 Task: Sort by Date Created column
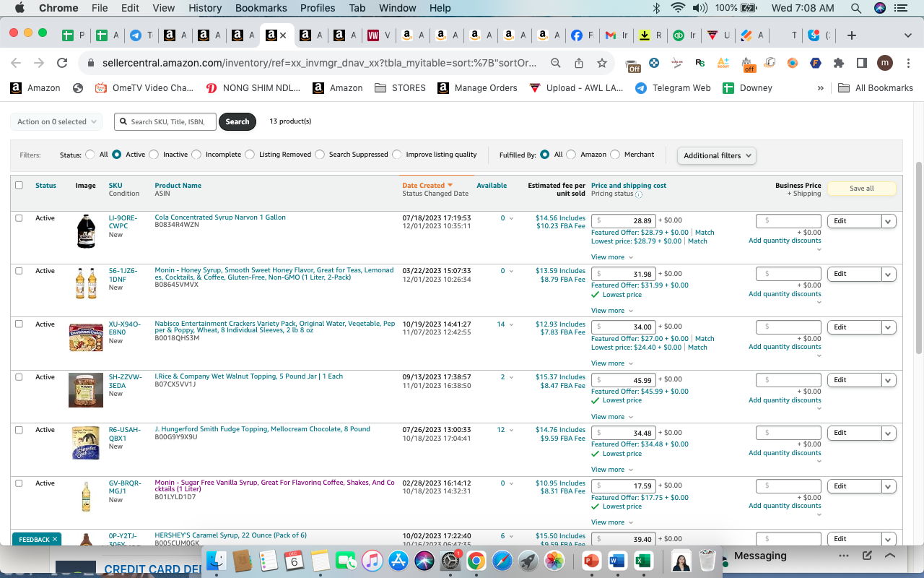pos(427,186)
